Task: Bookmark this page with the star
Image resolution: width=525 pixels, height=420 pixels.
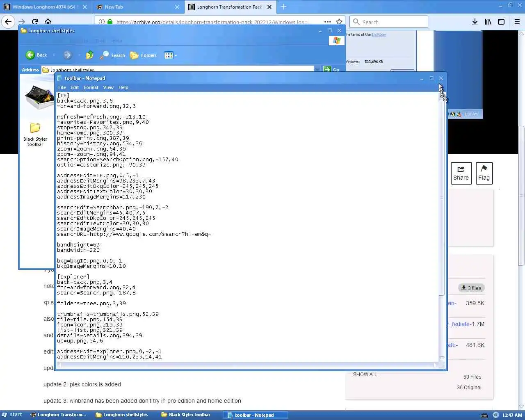Action: [x=339, y=22]
